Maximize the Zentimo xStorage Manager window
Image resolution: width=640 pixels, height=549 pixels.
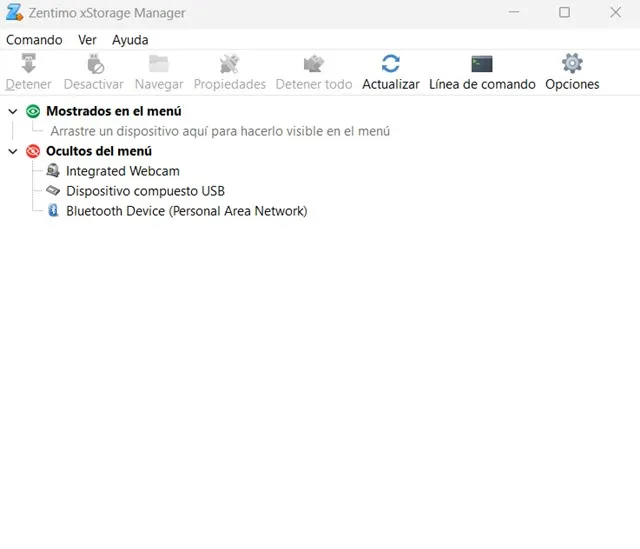coord(564,12)
